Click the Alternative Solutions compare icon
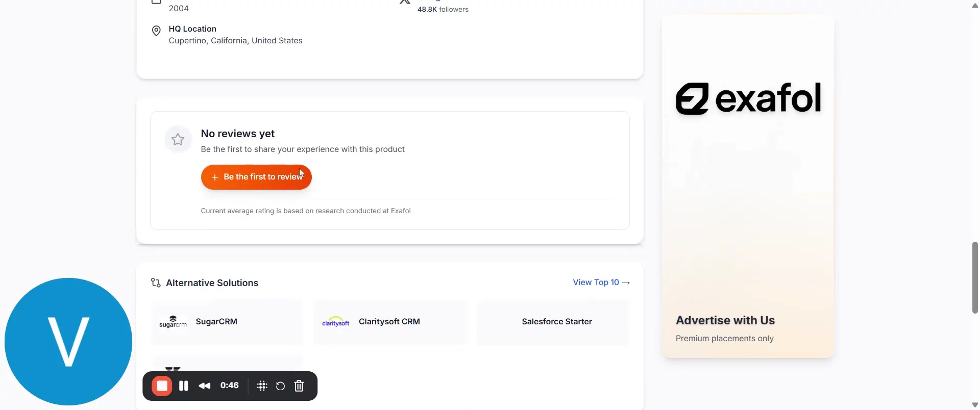Viewport: 980px width, 410px height. (x=156, y=283)
